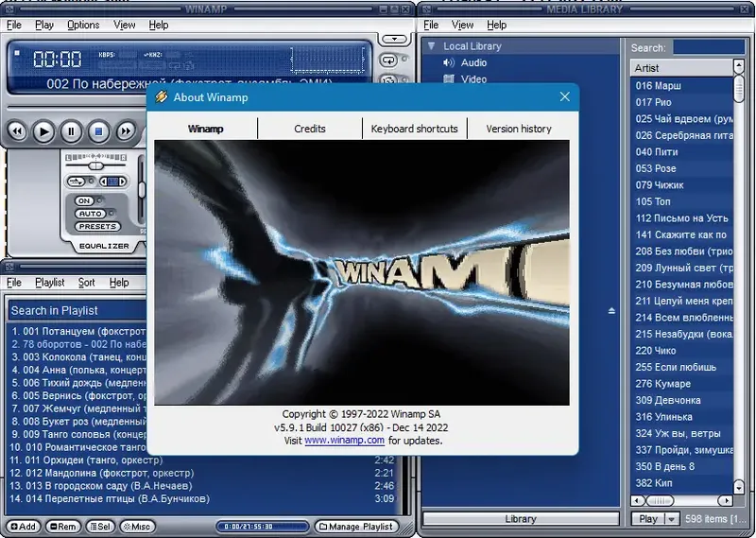756x538 pixels.
Task: Click the balance slider knob
Action: click(x=96, y=166)
